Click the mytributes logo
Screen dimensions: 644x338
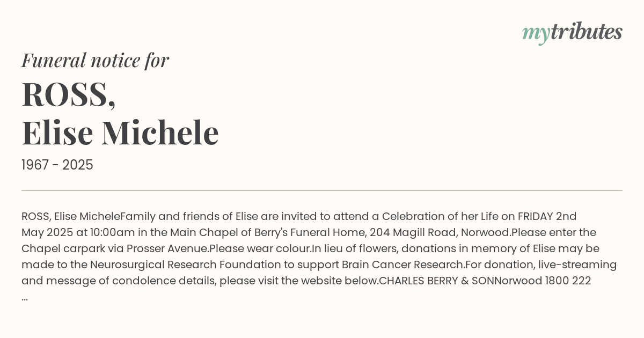[572, 33]
